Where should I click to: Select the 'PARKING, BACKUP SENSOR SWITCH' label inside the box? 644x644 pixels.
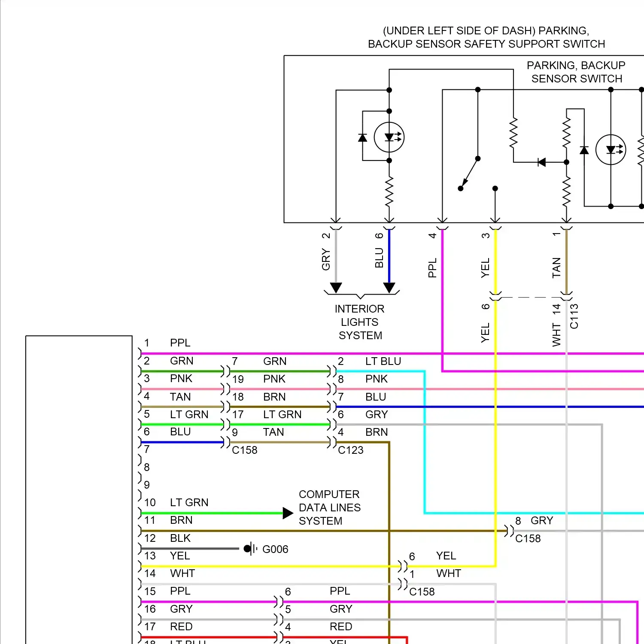(x=576, y=72)
